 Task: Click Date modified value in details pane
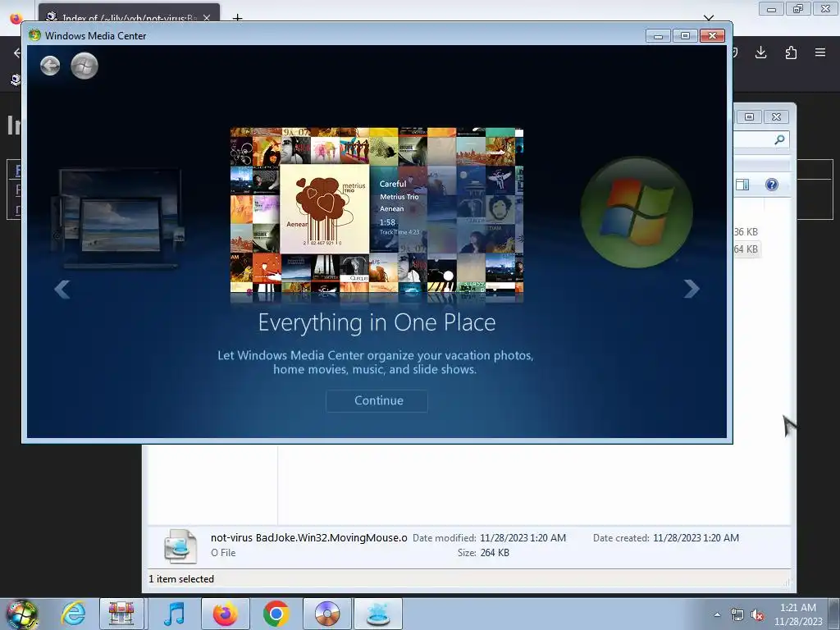click(x=523, y=538)
